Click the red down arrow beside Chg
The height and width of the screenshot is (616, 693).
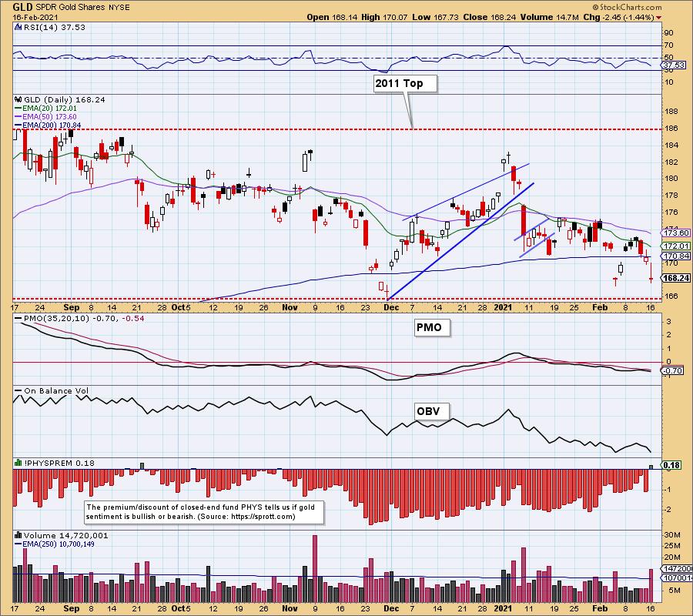[x=659, y=18]
